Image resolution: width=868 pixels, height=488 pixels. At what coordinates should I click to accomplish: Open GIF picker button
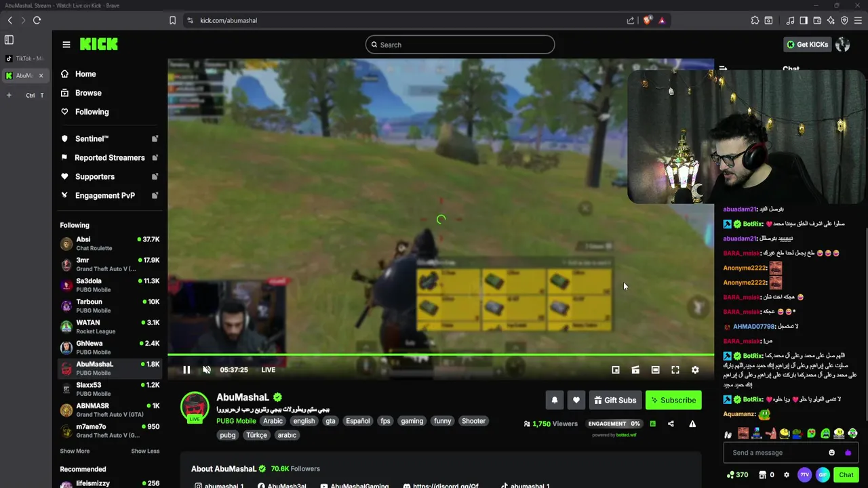(823, 475)
